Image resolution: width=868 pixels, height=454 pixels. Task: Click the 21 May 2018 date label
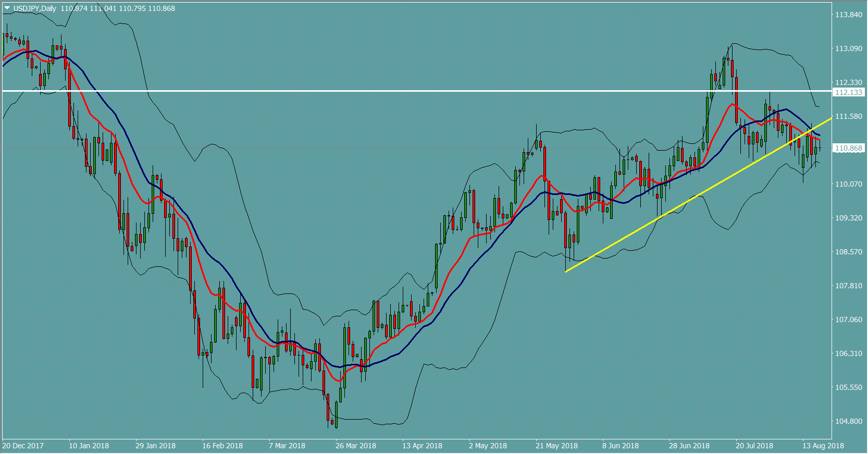pos(556,446)
